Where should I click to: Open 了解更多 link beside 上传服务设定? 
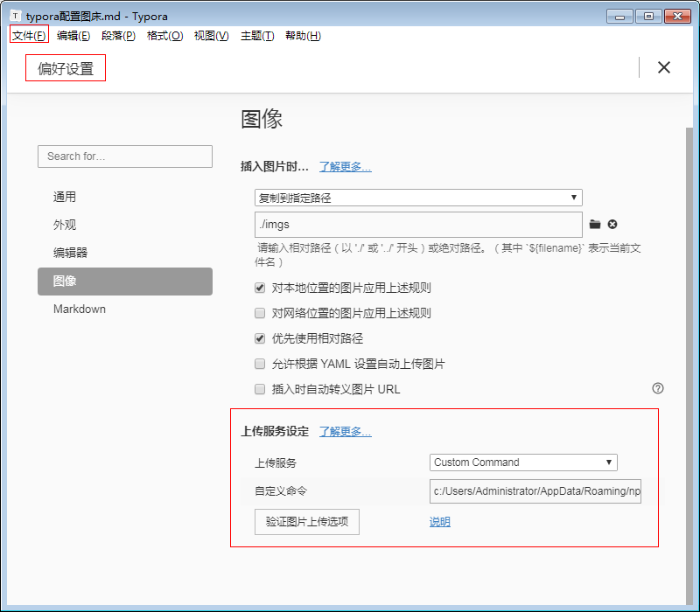(345, 431)
